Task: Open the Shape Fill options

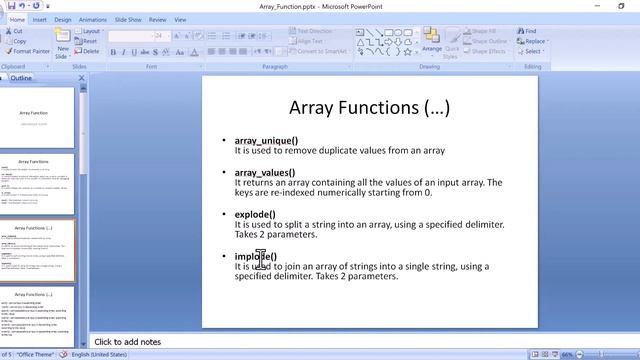Action: tap(480, 31)
